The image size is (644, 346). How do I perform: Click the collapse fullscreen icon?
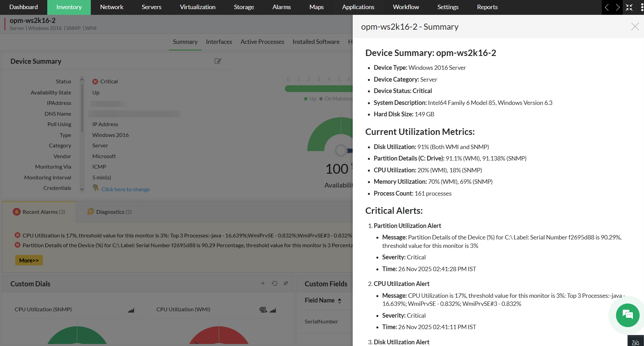pos(629,7)
